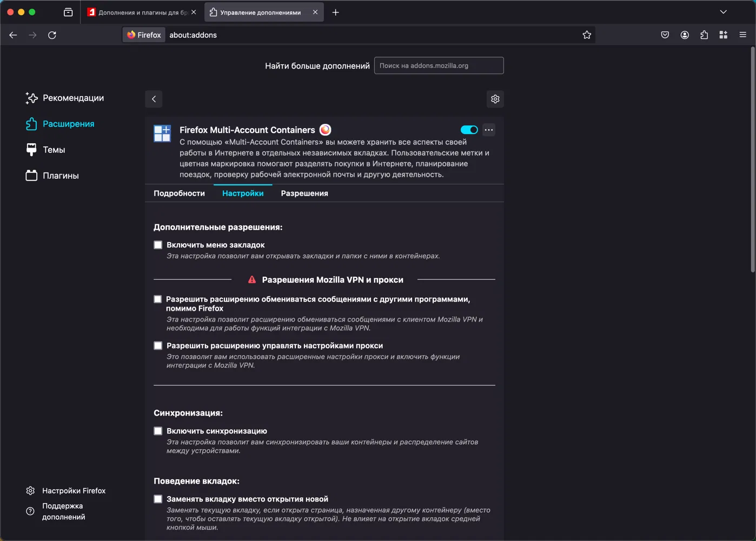Click the Управление дополнениями tab favicon
Viewport: 756px width, 541px height.
tap(213, 12)
